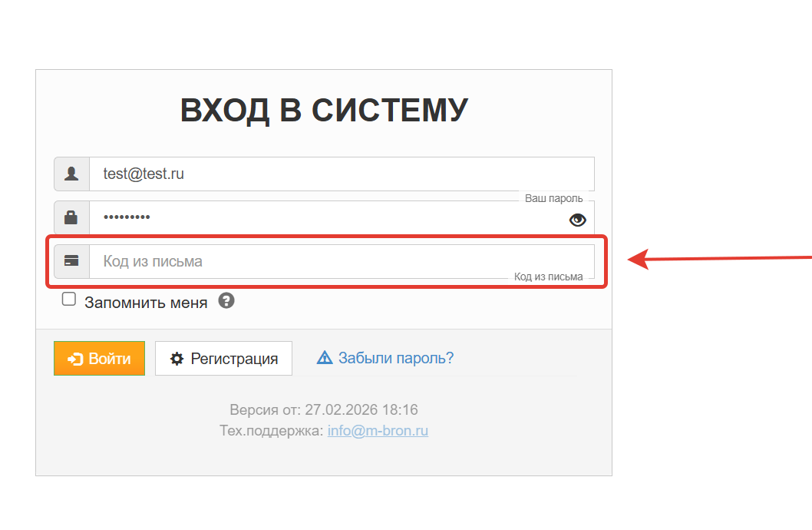Screen dimensions: 812x530
Task: Click the user icon beside the email field
Action: tap(71, 174)
